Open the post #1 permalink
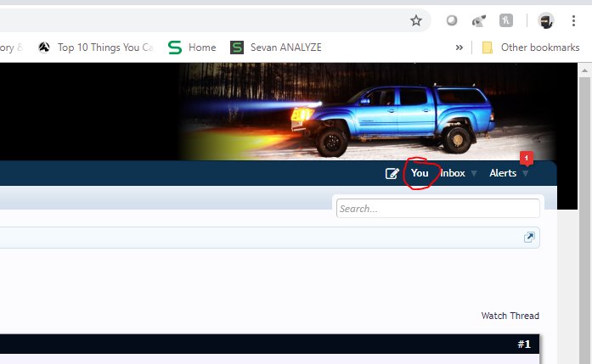The width and height of the screenshot is (592, 364). point(524,344)
